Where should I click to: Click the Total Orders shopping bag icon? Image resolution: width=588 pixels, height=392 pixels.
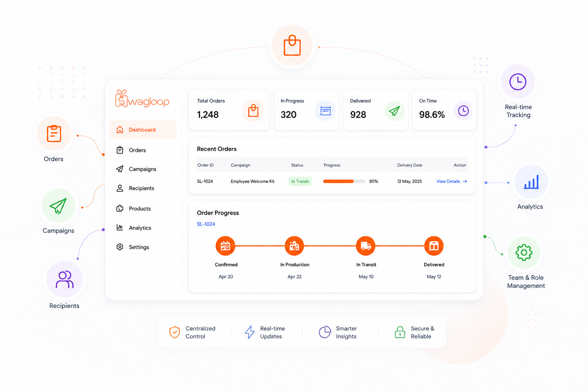(253, 111)
